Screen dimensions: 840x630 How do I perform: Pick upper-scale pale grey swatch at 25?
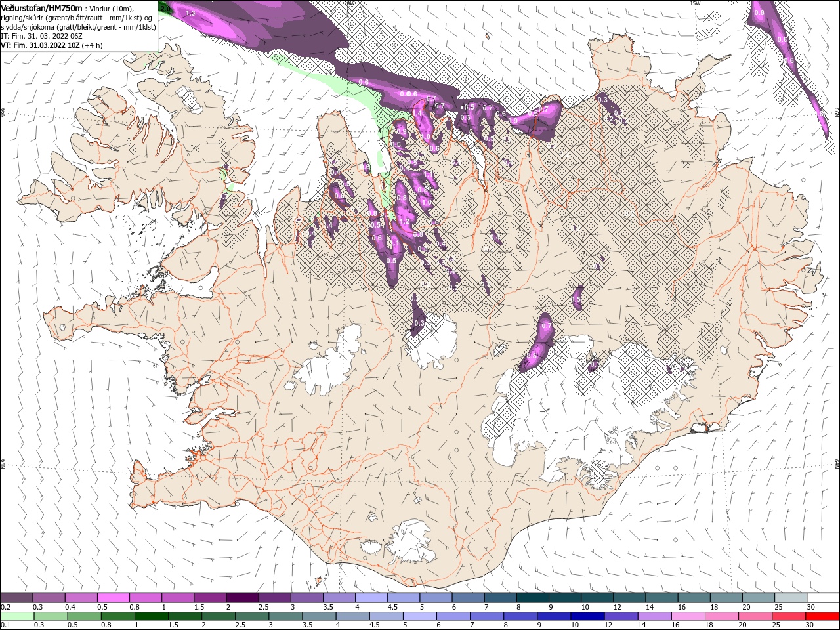790,598
